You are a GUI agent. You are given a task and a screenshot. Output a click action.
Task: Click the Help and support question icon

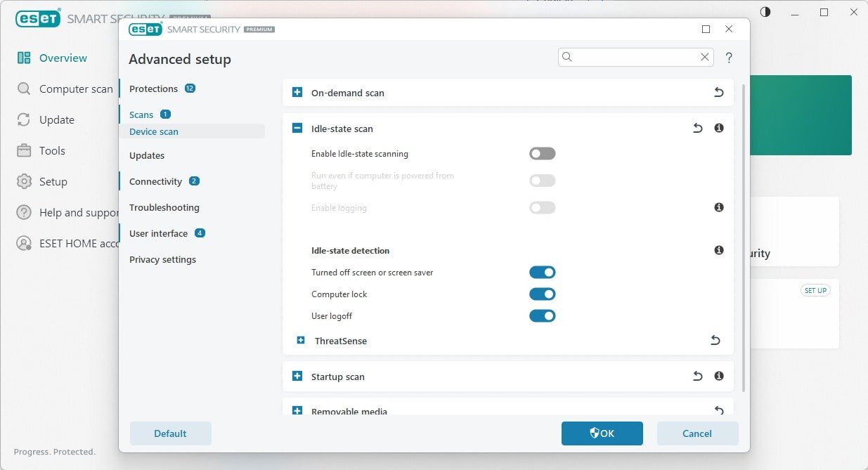click(x=24, y=212)
